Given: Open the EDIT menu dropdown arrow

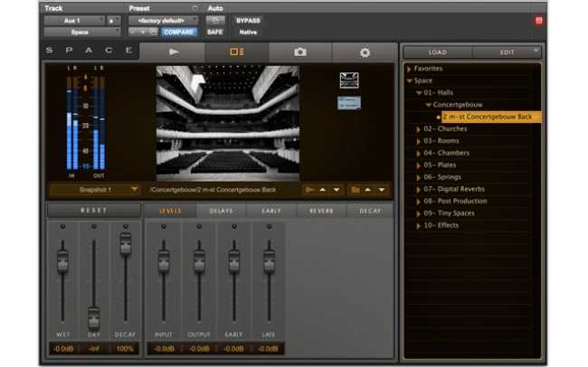Looking at the screenshot, I should [536, 51].
